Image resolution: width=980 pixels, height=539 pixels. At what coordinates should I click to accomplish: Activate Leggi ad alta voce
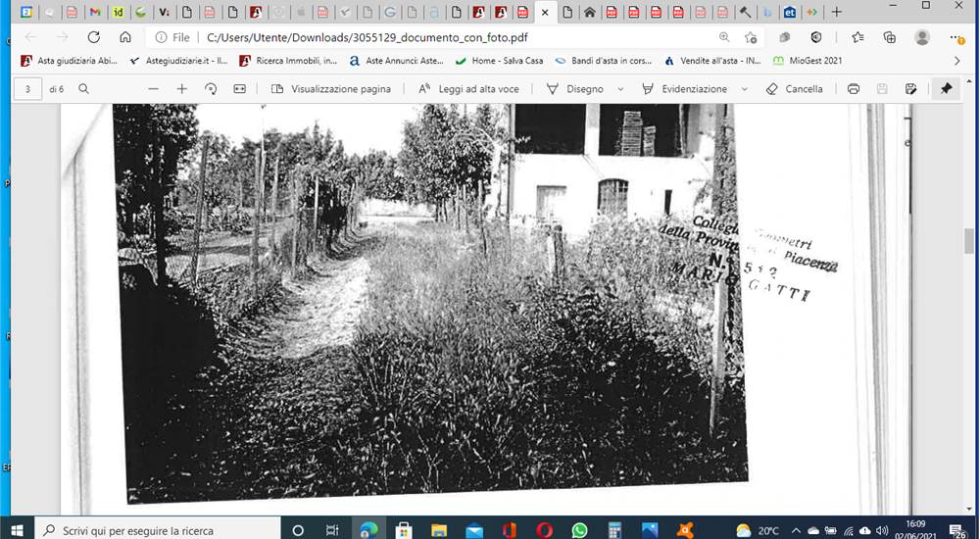tap(468, 89)
